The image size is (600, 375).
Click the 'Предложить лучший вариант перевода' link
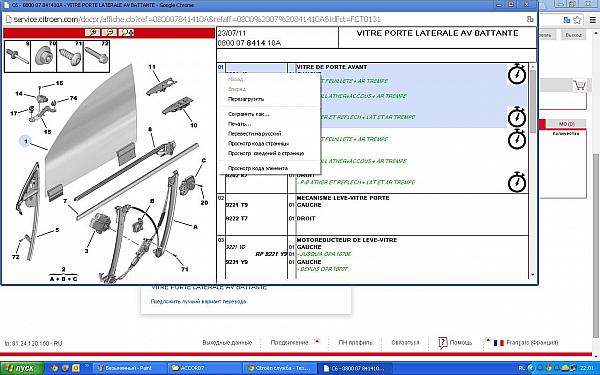[198, 302]
